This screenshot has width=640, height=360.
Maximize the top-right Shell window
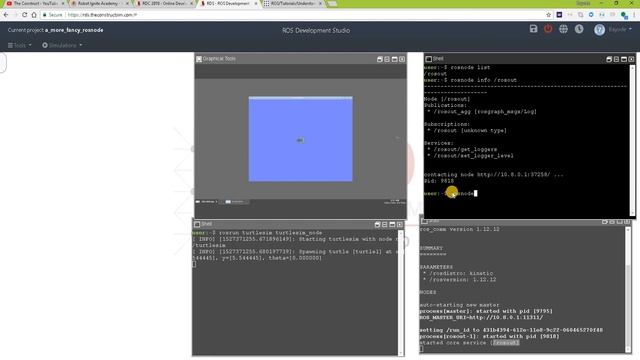click(x=624, y=59)
